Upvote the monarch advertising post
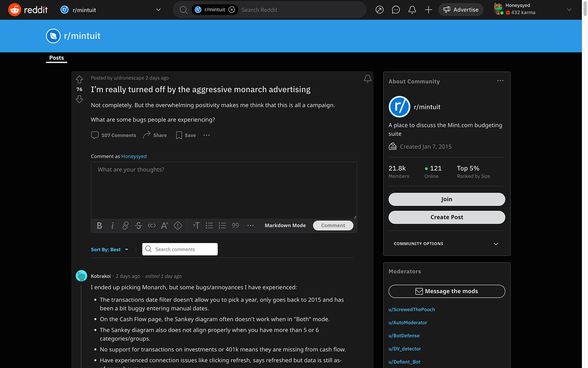Screen dimensions: 588x368 tap(80, 79)
